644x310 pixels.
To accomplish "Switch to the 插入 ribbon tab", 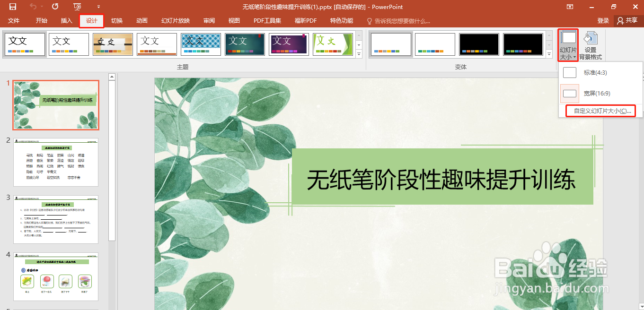I will click(67, 21).
